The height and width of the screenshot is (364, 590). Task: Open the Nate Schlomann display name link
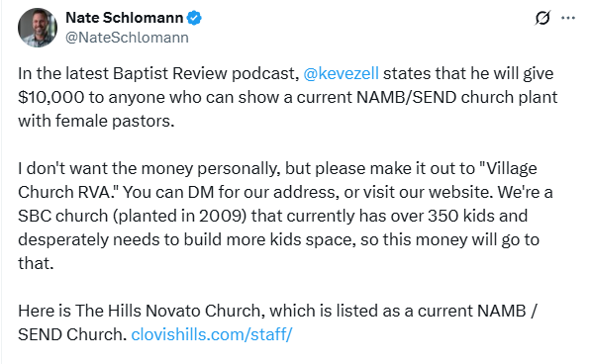124,18
